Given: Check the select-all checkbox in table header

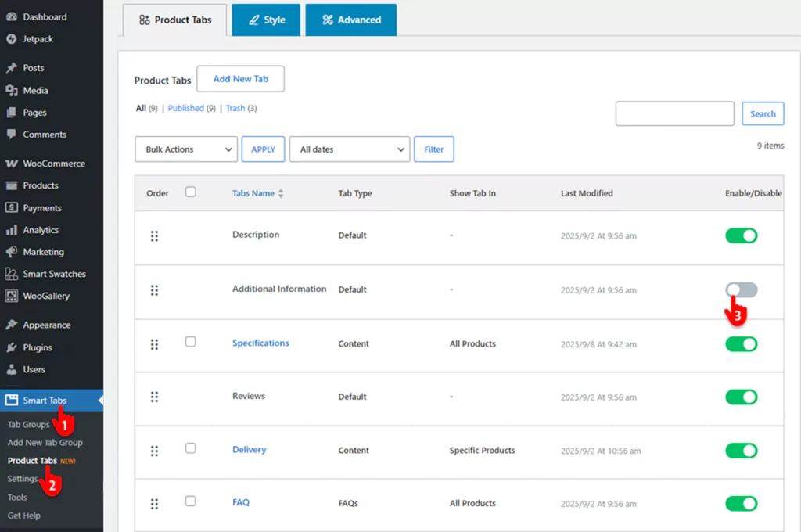Looking at the screenshot, I should 191,192.
